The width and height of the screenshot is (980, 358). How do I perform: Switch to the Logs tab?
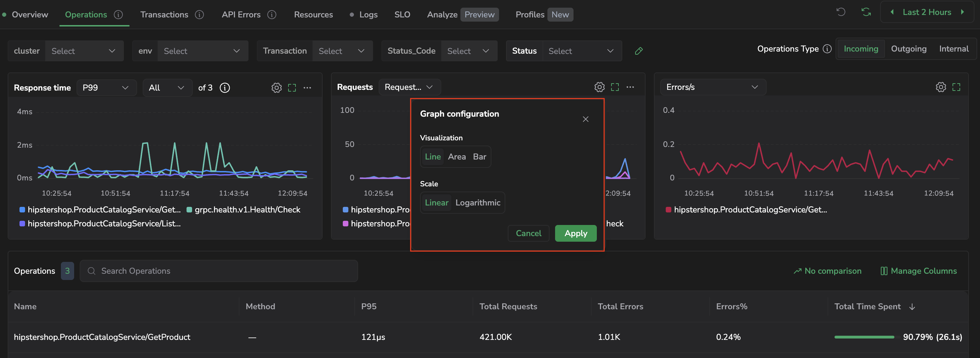point(368,15)
